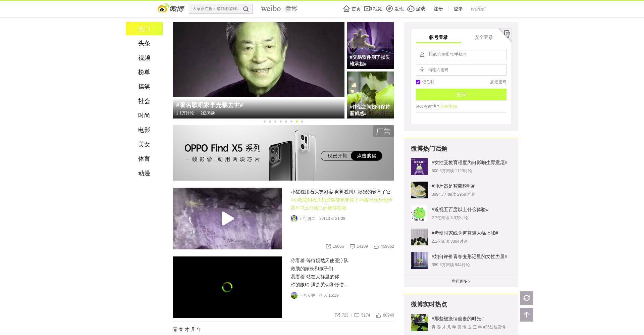Open topic #女性受教育程度为何影响生育意愿#
This screenshot has height=335, width=644.
point(469,162)
